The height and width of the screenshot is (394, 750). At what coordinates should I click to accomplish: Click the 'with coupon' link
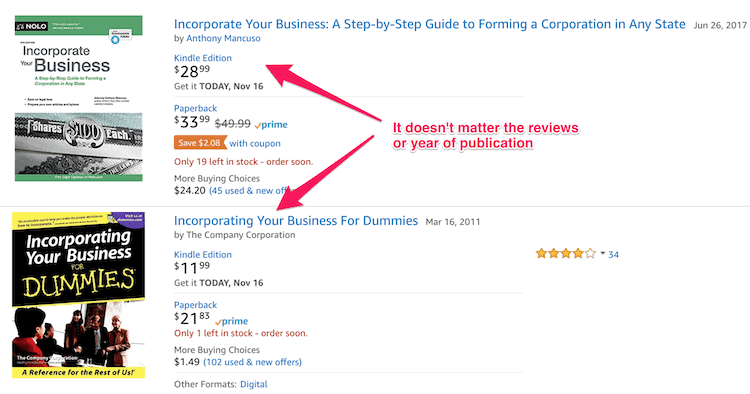pos(255,143)
